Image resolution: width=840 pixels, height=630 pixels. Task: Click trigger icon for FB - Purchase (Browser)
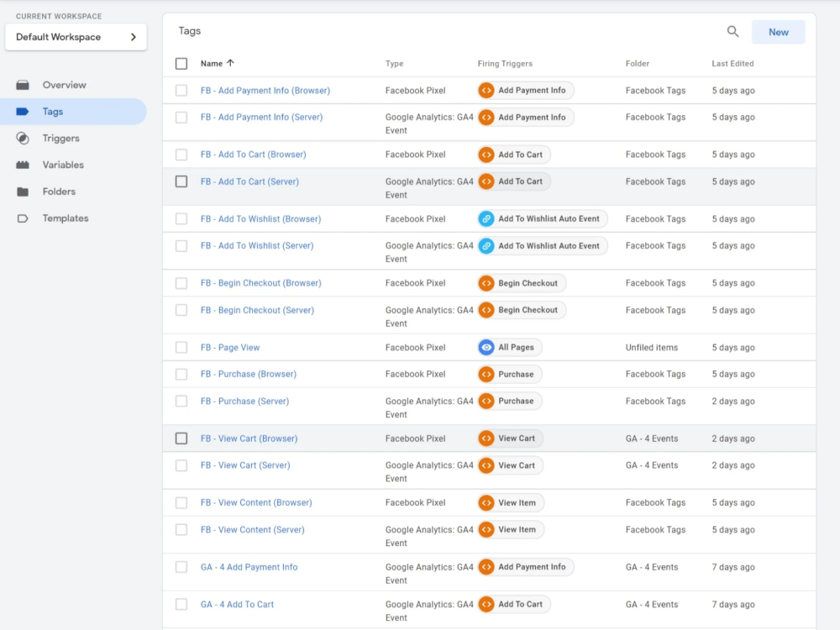pyautogui.click(x=486, y=375)
